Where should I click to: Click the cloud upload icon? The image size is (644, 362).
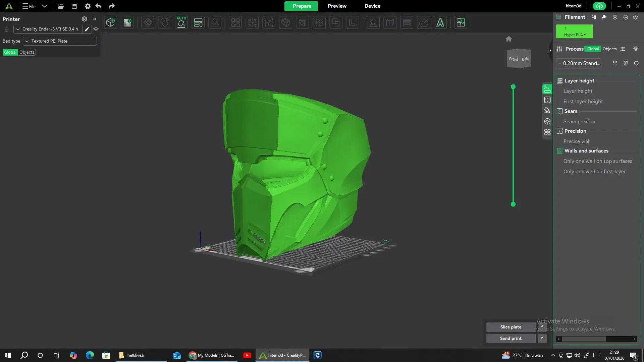[599, 6]
